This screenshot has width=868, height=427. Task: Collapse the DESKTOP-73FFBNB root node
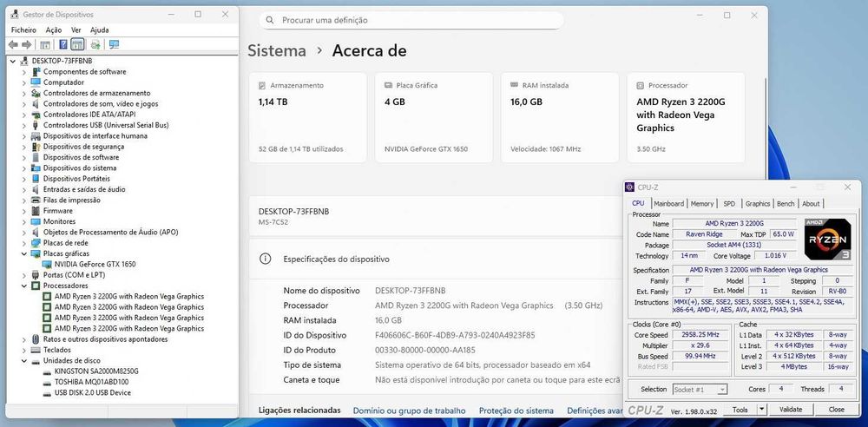click(x=13, y=61)
